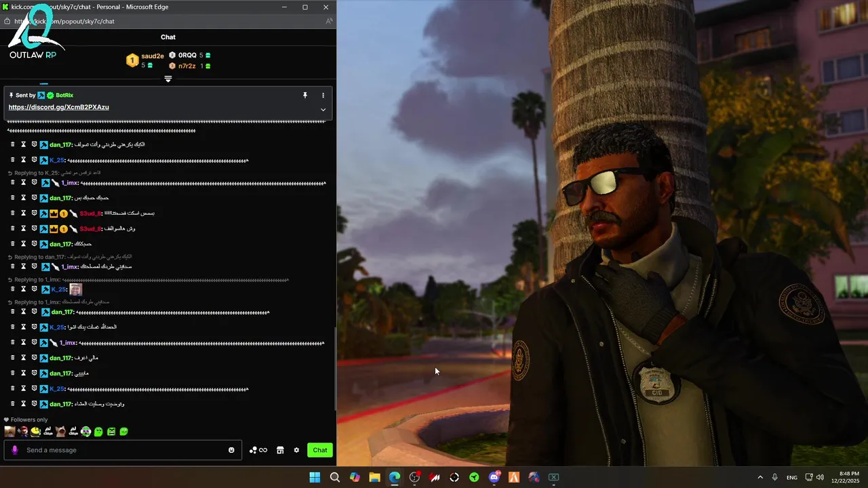Click the Microsoft Edge taskbar icon
Image resolution: width=868 pixels, height=488 pixels.
395,477
